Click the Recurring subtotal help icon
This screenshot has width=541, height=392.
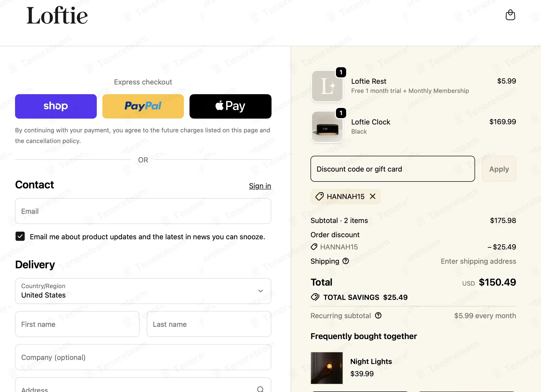coord(378,315)
